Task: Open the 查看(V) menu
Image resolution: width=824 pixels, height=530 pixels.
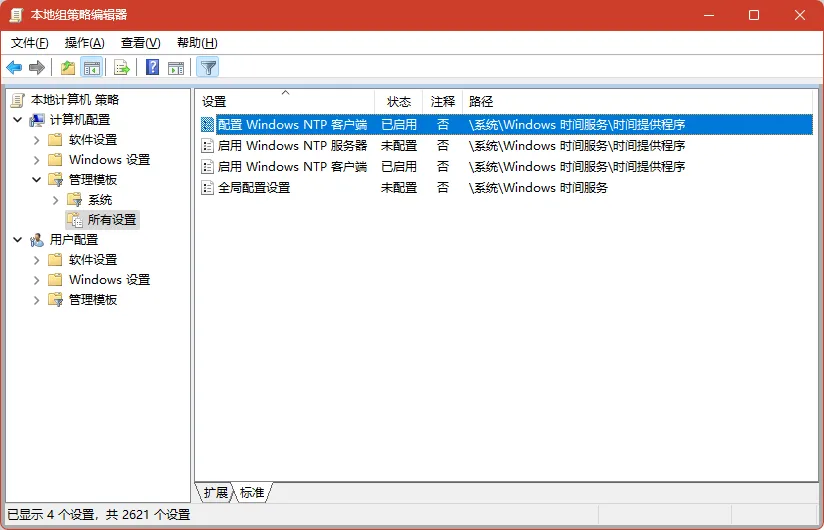Action: [x=140, y=43]
